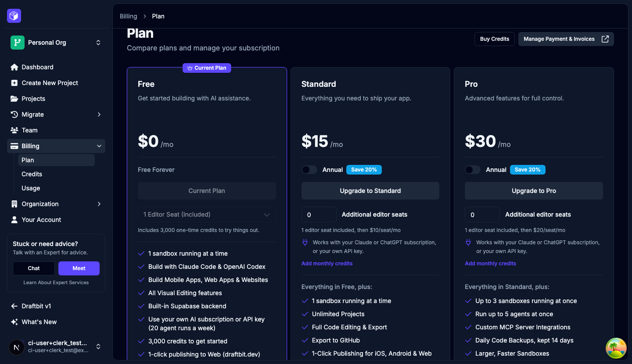Click the Billing breadcrumb link
632x364 pixels.
[129, 16]
